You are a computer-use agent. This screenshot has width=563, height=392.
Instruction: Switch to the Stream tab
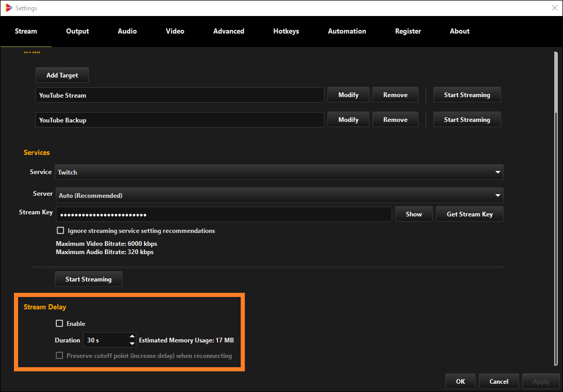tap(26, 31)
